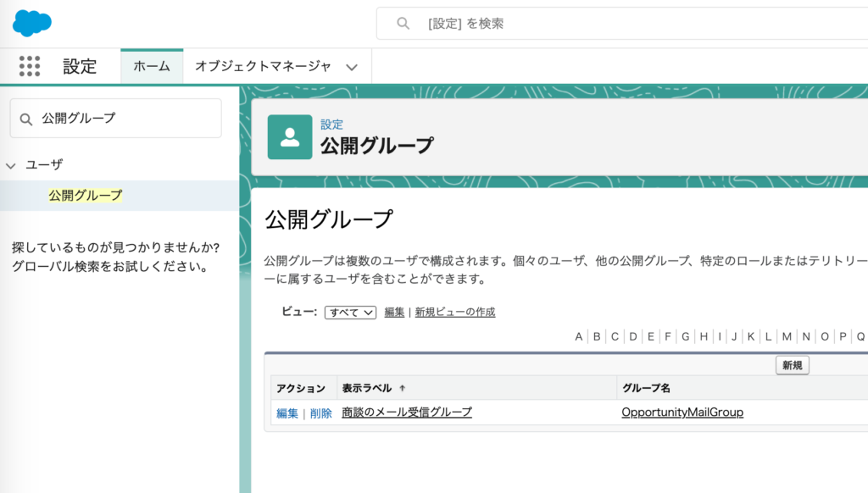Click the 新規 button
868x493 pixels.
pos(792,365)
